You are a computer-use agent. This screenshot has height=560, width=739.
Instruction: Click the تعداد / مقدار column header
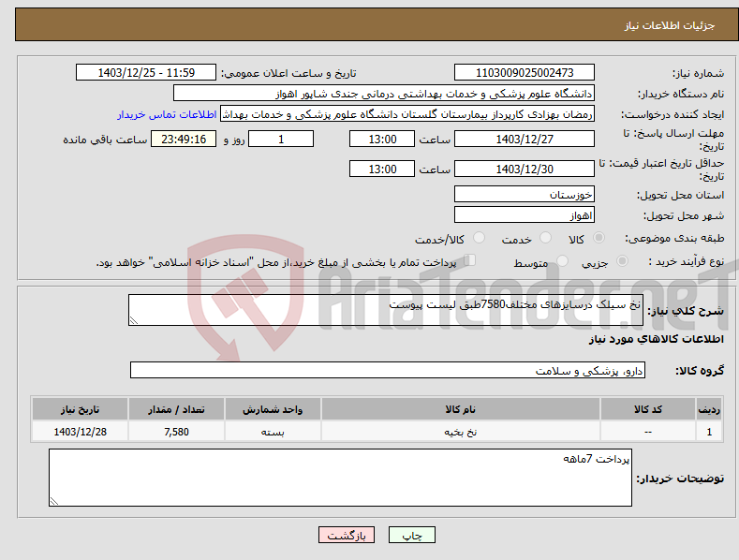tap(176, 409)
